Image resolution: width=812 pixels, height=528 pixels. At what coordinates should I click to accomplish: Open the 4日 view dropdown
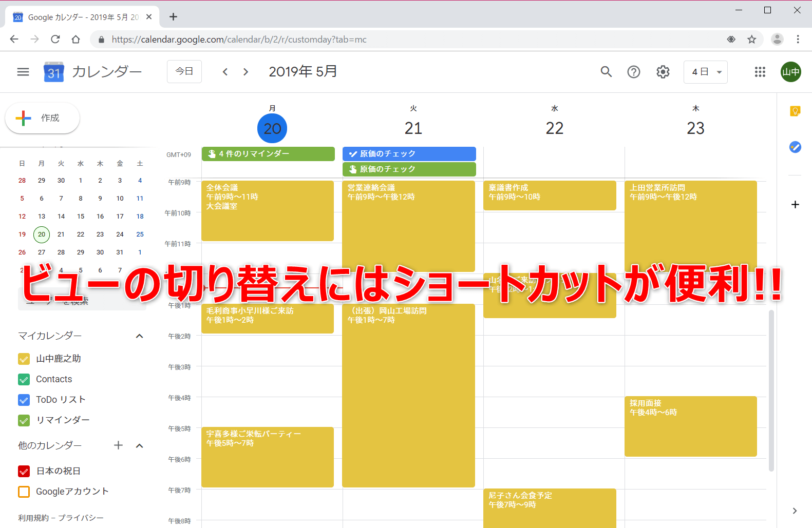pyautogui.click(x=706, y=72)
